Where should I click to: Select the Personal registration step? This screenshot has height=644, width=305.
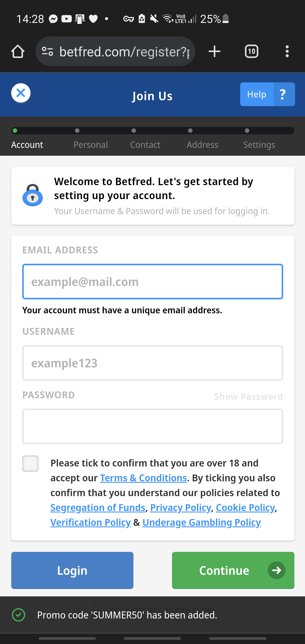point(90,144)
